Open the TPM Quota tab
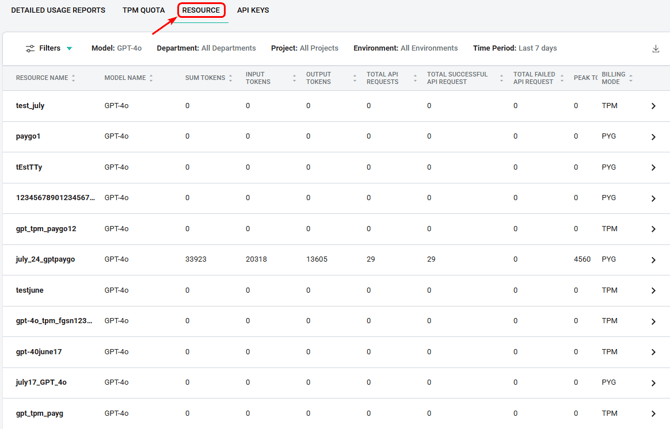670x429 pixels. coord(143,10)
